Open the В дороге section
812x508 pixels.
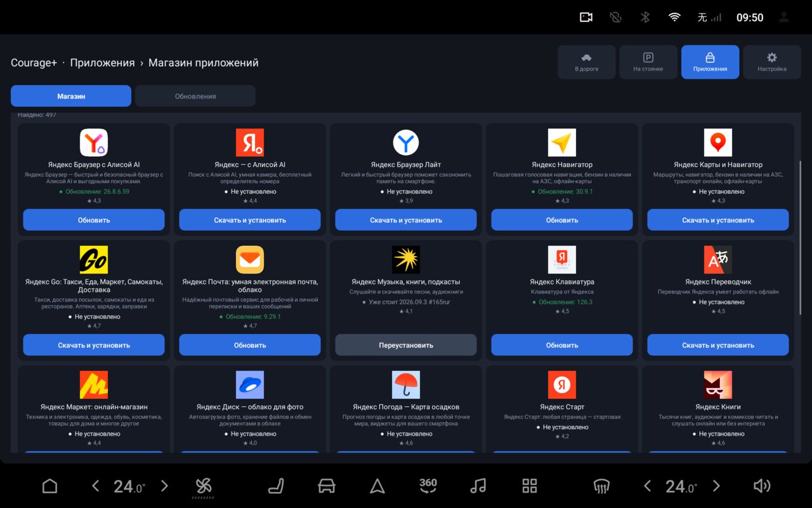click(x=587, y=62)
